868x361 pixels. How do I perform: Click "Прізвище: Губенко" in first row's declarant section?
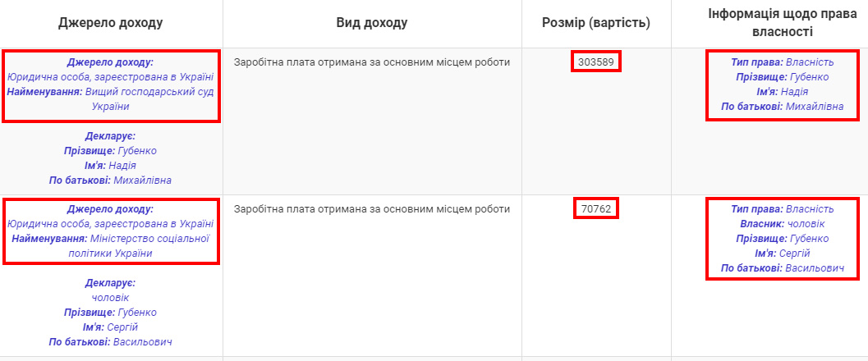pyautogui.click(x=110, y=150)
